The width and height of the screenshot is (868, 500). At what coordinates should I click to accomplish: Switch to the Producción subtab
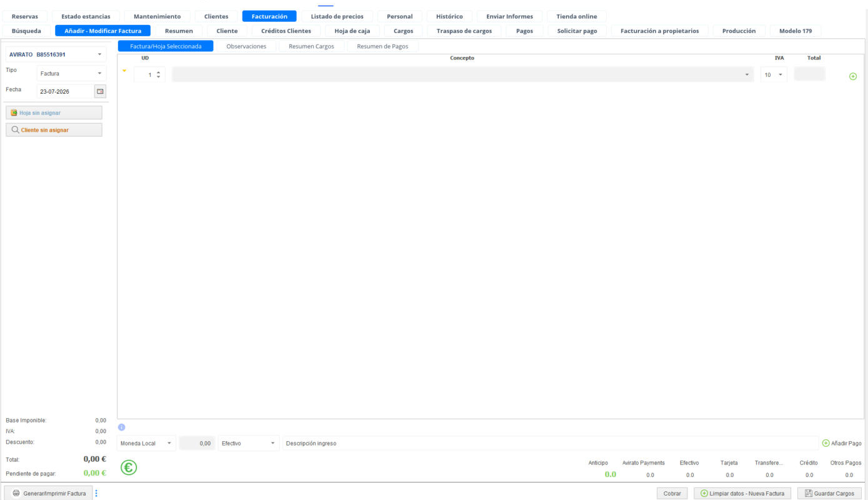(x=739, y=31)
